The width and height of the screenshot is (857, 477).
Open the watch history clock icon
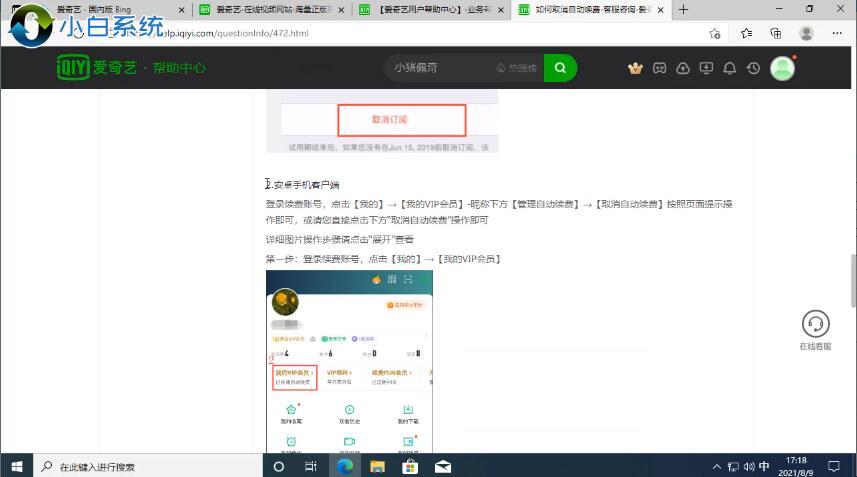coord(754,68)
